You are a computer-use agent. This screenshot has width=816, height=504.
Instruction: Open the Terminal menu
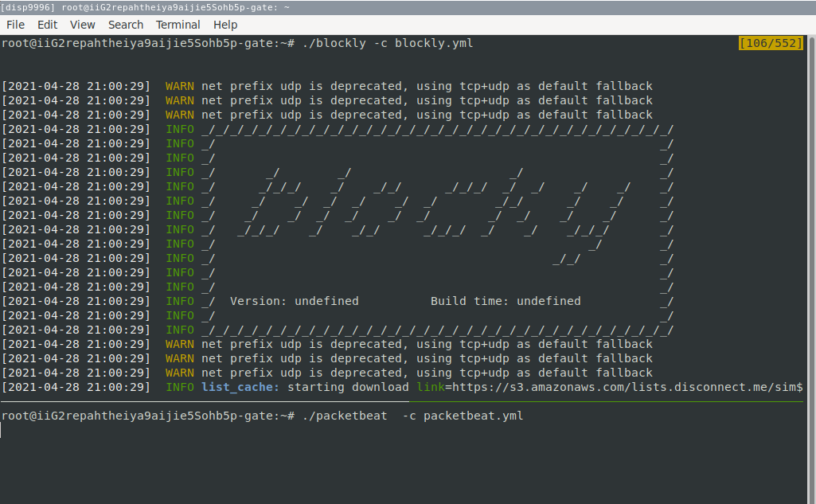178,25
